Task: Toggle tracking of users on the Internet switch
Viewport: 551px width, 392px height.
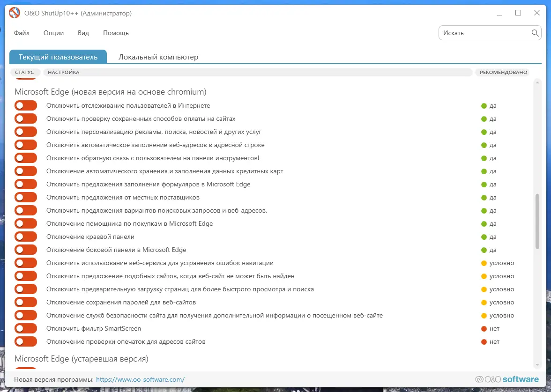Action: pyautogui.click(x=26, y=105)
